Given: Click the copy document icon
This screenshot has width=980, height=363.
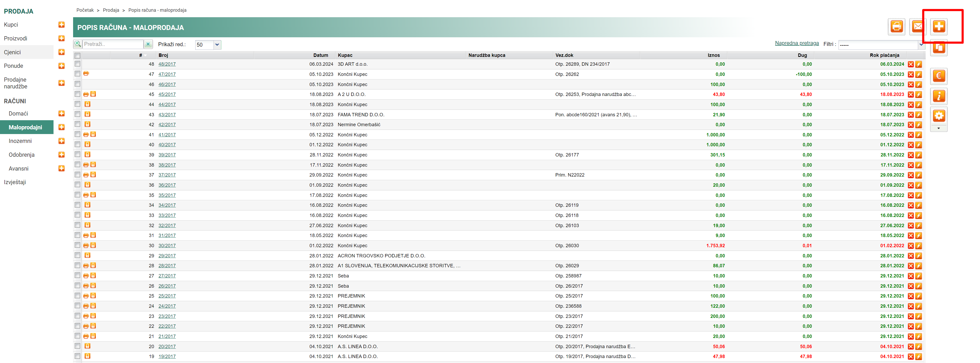Looking at the screenshot, I should coord(938,48).
